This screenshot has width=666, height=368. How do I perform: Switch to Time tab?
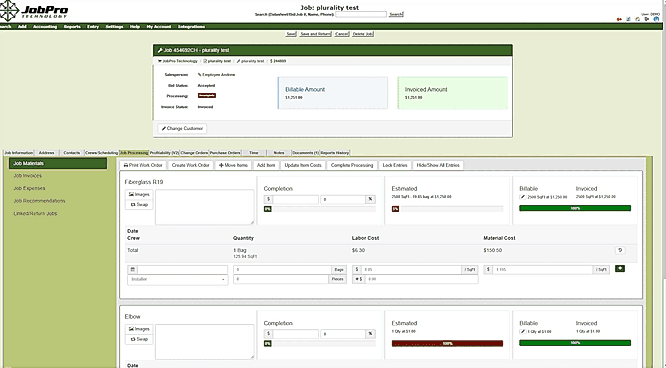click(254, 153)
